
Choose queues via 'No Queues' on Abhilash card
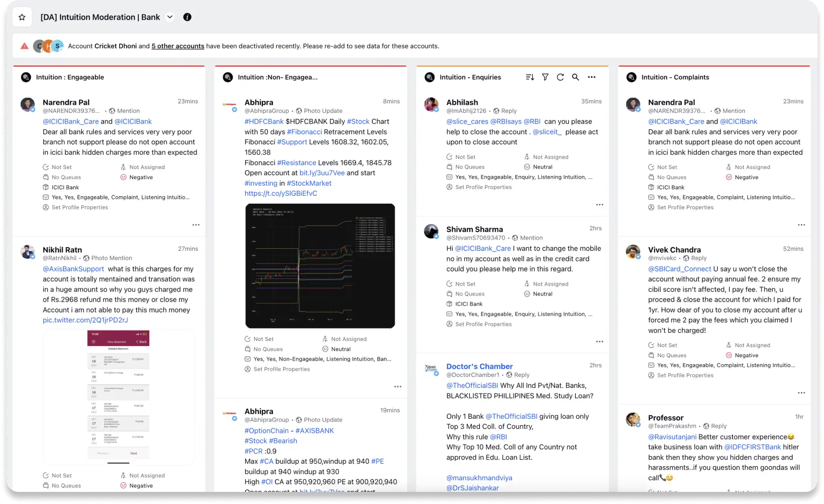466,167
